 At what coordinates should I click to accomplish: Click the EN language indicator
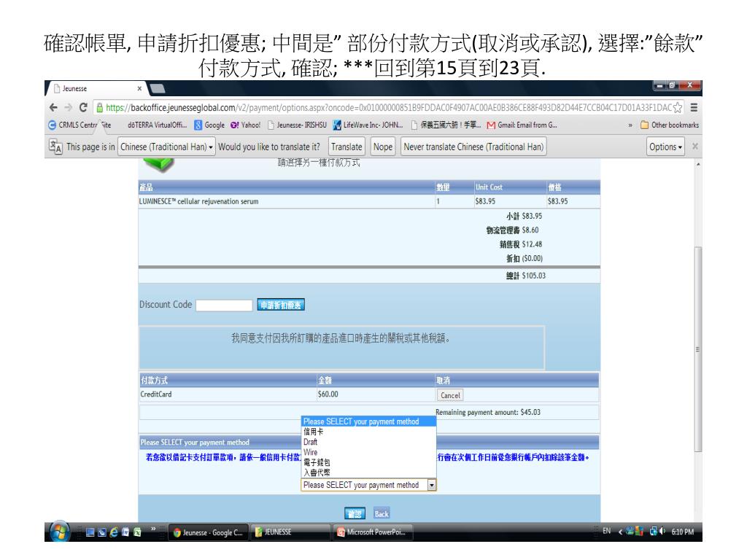click(x=606, y=531)
